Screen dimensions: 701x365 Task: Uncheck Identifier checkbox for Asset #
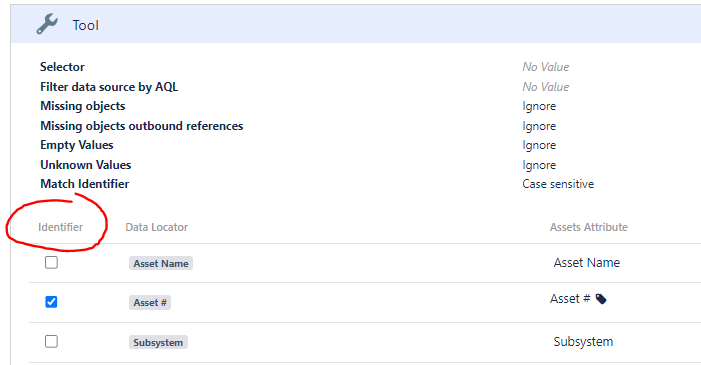tap(51, 302)
